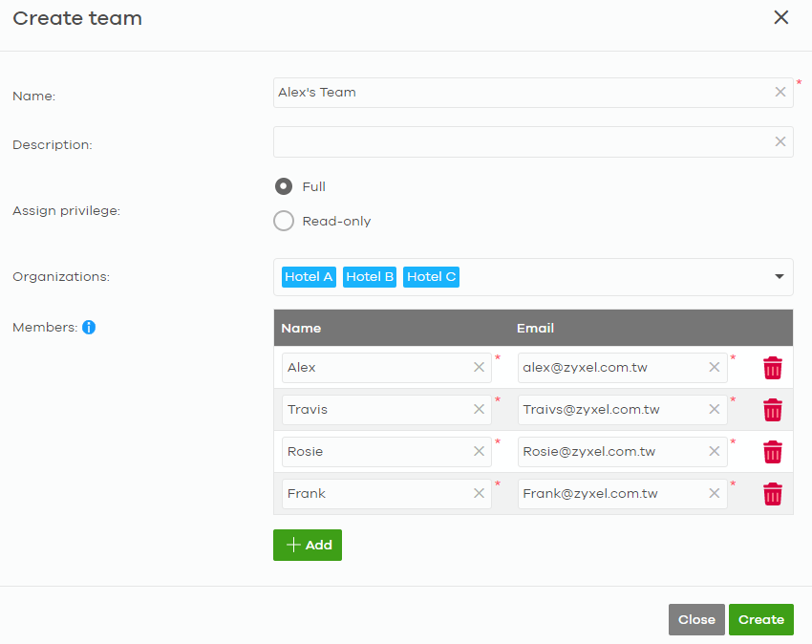812x644 pixels.
Task: Delete the Frank member row
Action: point(772,494)
